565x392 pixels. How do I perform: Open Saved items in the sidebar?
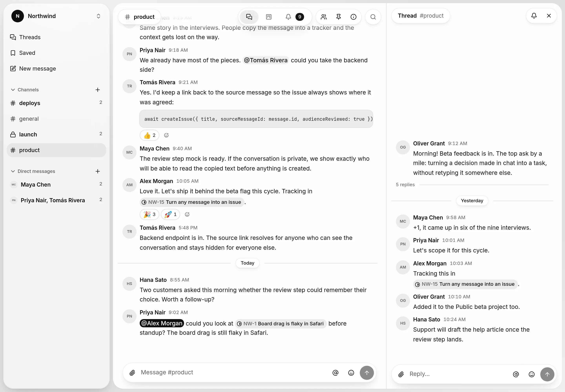[x=56, y=53]
